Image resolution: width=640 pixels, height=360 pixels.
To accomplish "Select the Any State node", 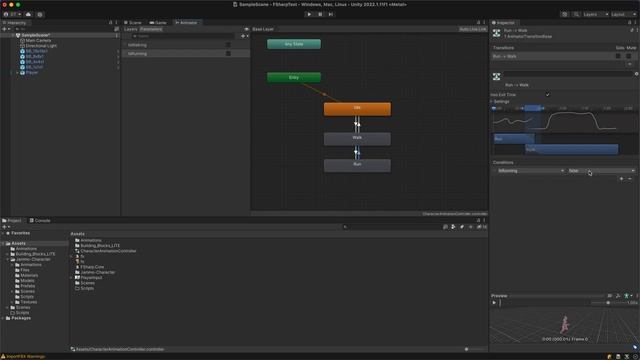I will click(x=294, y=44).
